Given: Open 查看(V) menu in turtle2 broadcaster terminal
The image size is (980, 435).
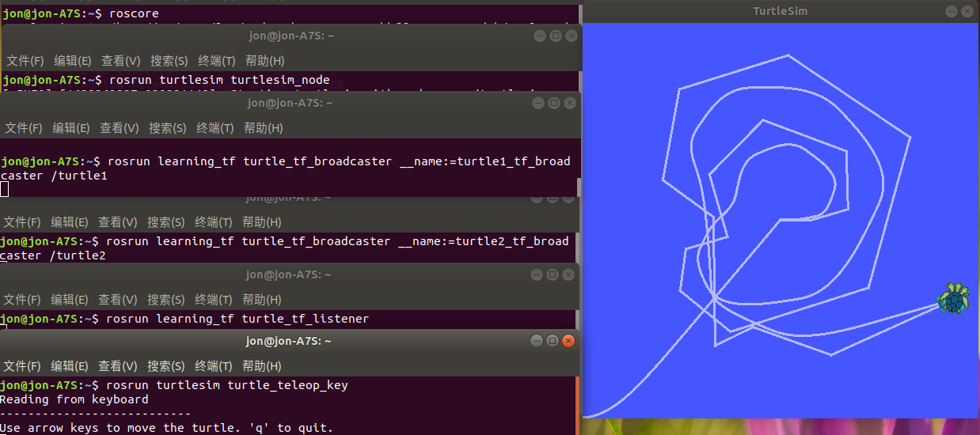Looking at the screenshot, I should click(x=118, y=222).
